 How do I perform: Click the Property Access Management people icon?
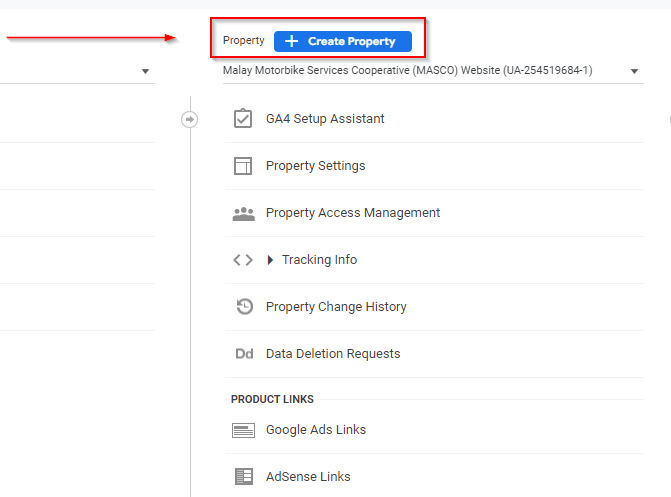click(243, 213)
